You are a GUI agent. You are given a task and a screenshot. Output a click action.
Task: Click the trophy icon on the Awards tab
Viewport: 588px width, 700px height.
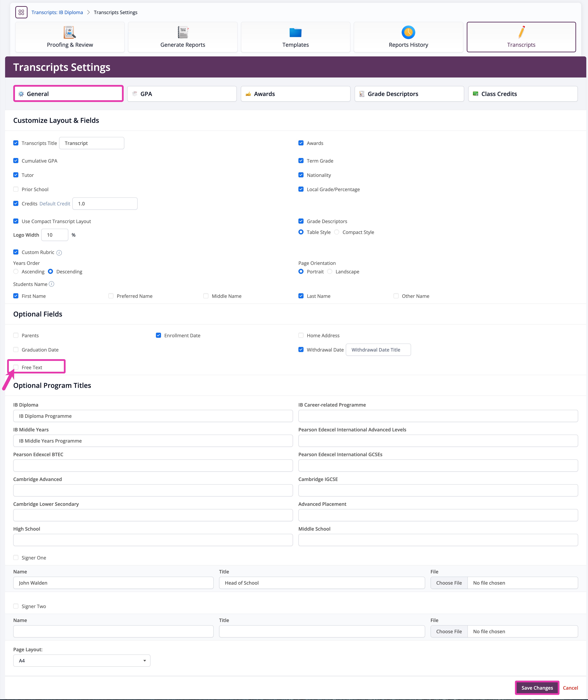coord(248,94)
